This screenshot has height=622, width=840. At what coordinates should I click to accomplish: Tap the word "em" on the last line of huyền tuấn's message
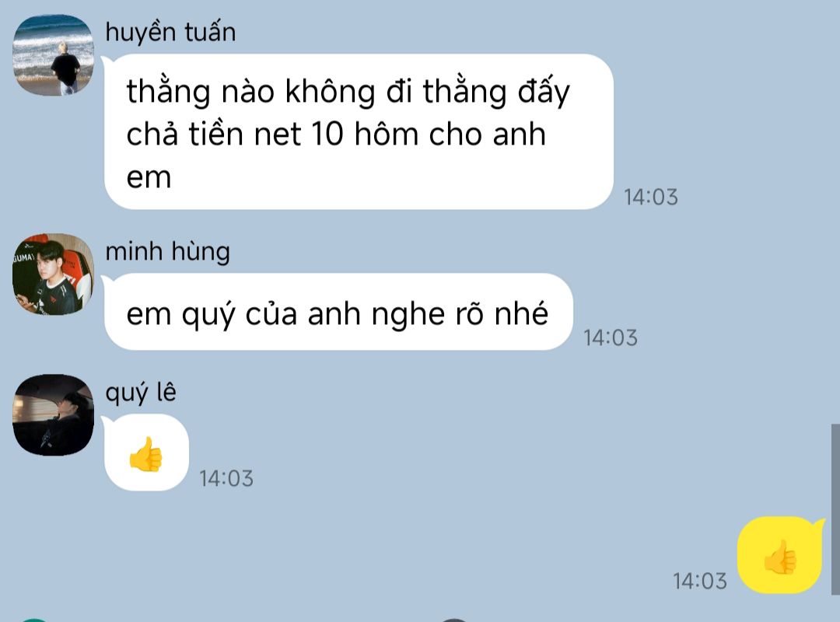tap(149, 178)
